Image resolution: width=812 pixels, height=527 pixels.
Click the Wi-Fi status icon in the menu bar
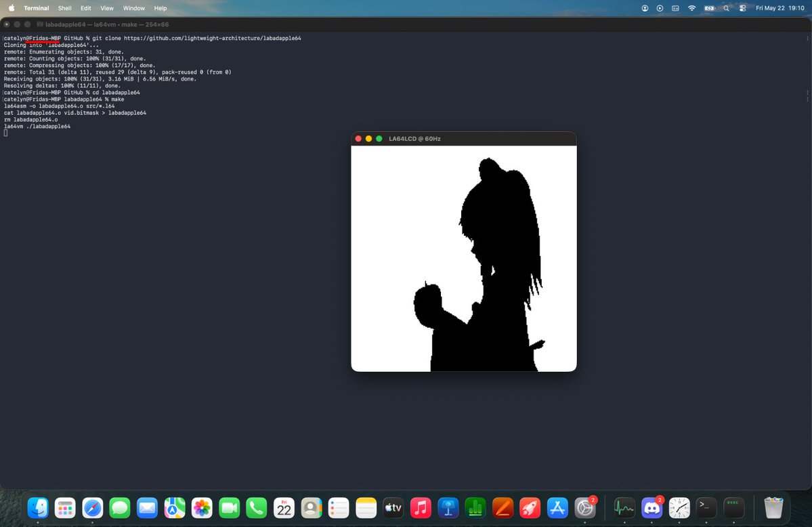tap(692, 8)
